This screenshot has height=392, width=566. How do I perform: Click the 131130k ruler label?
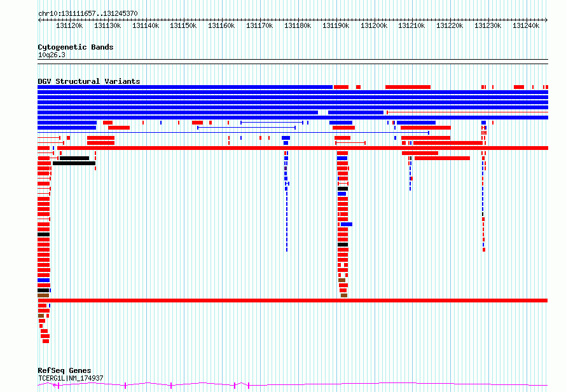[x=107, y=25]
